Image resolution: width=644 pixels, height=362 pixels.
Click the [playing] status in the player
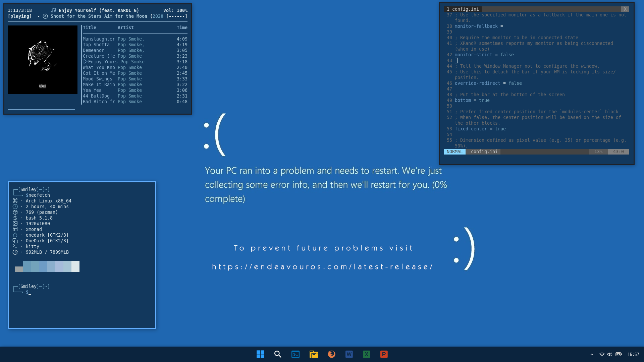pyautogui.click(x=20, y=16)
